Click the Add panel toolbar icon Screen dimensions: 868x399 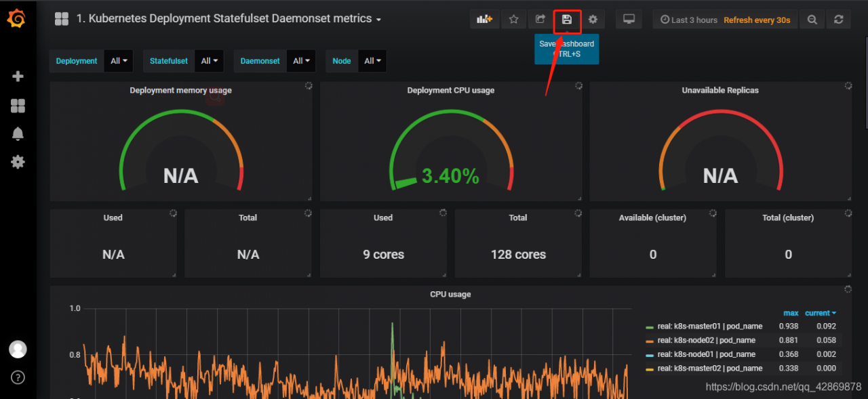click(x=484, y=20)
